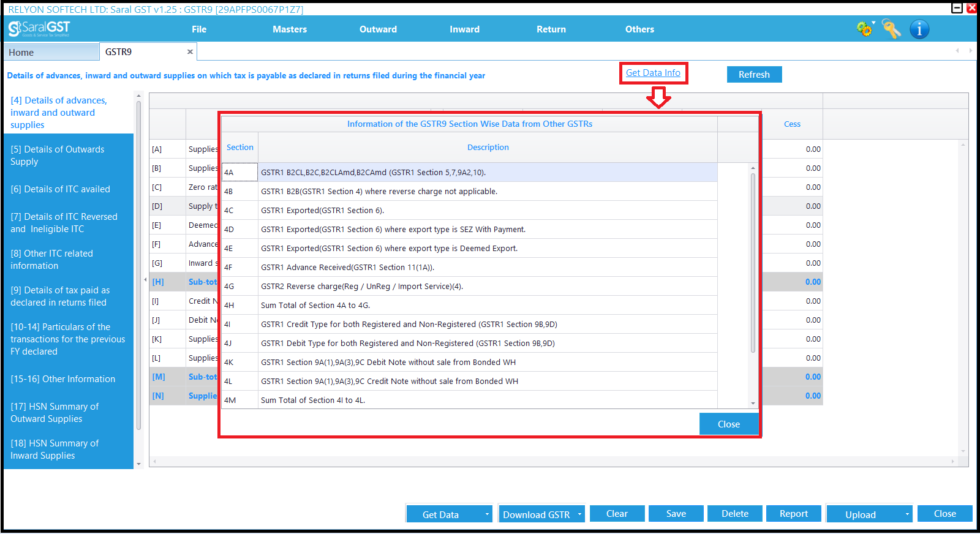
Task: Click the Refresh button
Action: tap(754, 74)
